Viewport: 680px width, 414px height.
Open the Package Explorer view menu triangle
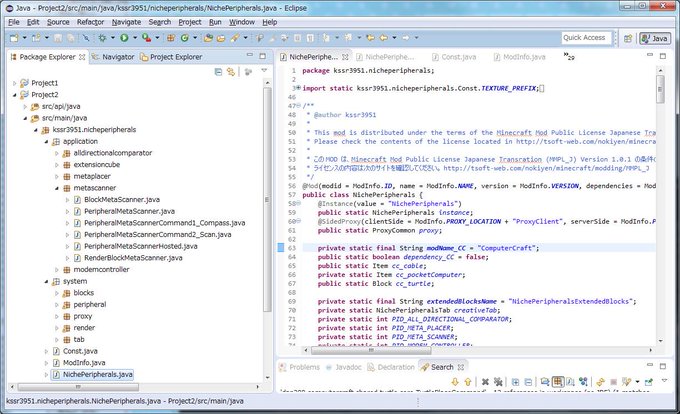pyautogui.click(x=264, y=71)
